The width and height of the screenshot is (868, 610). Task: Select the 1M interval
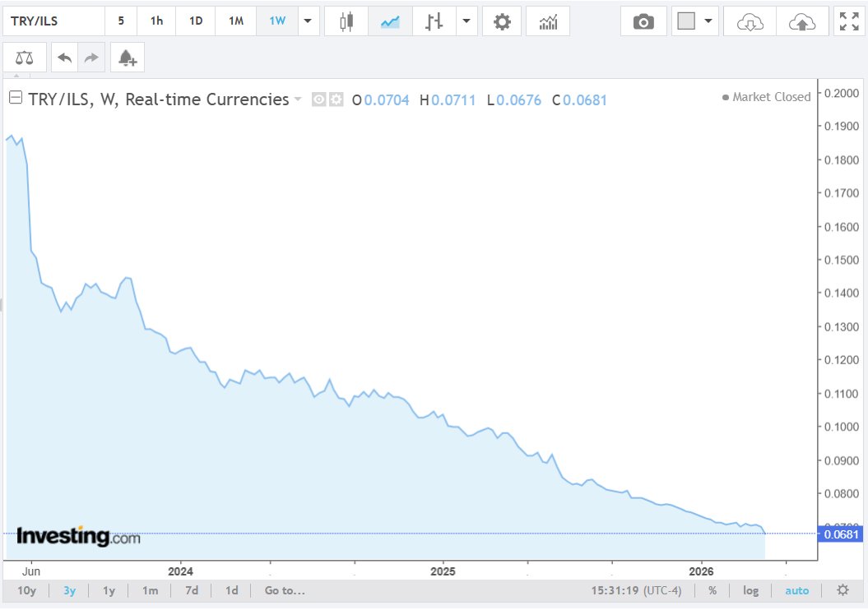tap(236, 21)
